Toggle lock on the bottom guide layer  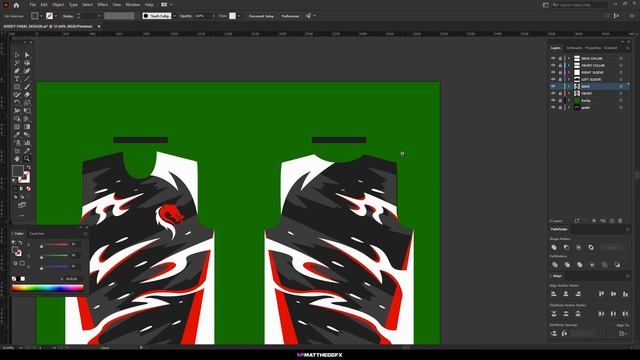tap(560, 107)
